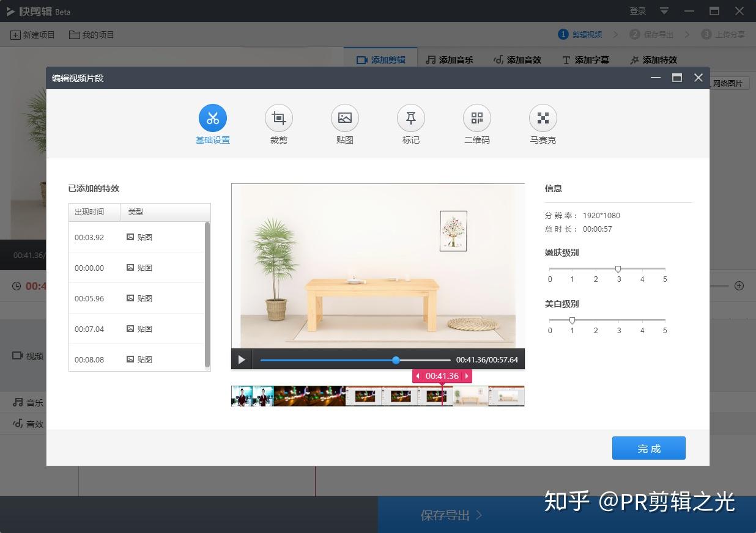
Task: Switch to the 添加字幕 tab
Action: [585, 59]
